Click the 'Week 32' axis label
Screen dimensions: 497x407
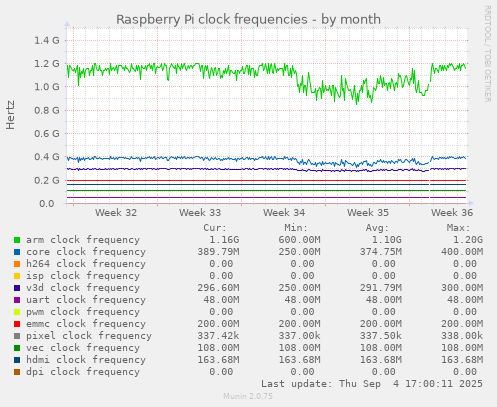[x=116, y=213]
